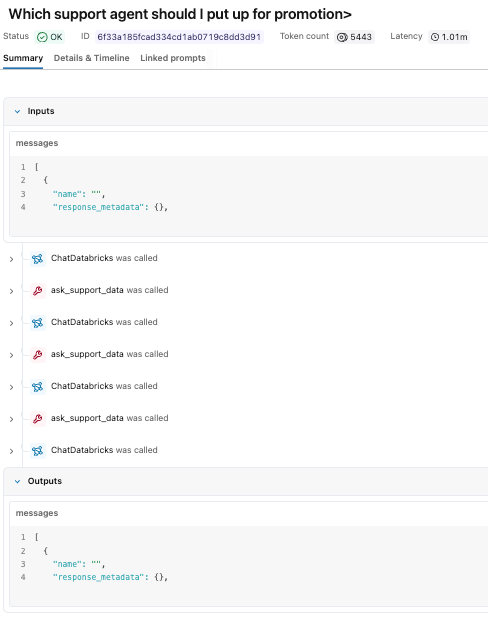488x623 pixels.
Task: Click the green OK status check icon
Action: 42,37
